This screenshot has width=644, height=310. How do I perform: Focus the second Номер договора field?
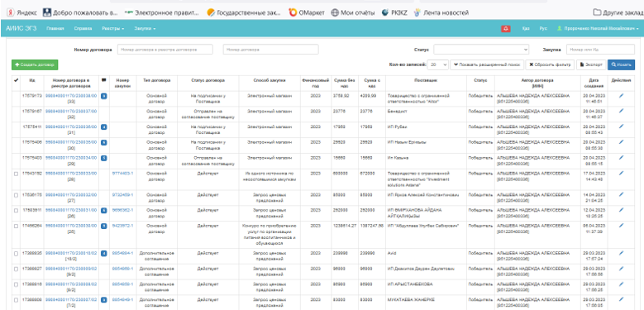pos(270,50)
